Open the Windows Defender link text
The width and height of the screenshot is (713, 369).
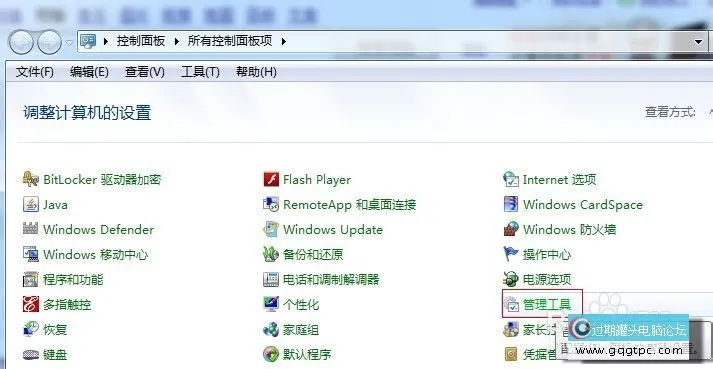[x=99, y=229]
